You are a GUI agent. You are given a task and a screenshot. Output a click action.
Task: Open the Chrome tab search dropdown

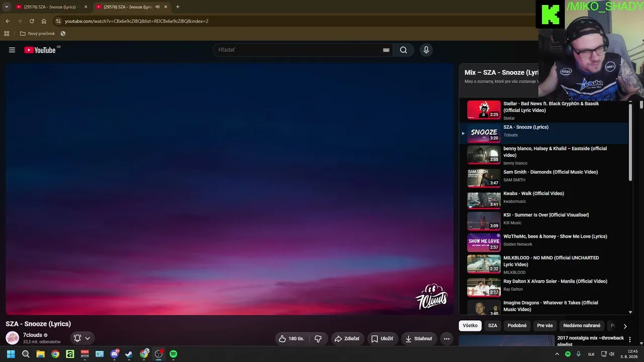[x=7, y=7]
